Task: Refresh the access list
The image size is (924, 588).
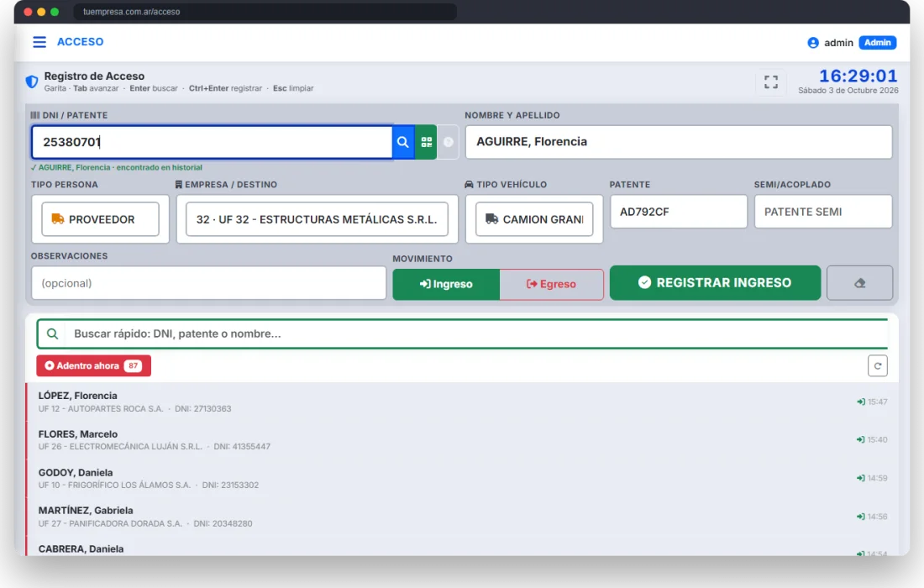Action: (x=878, y=366)
